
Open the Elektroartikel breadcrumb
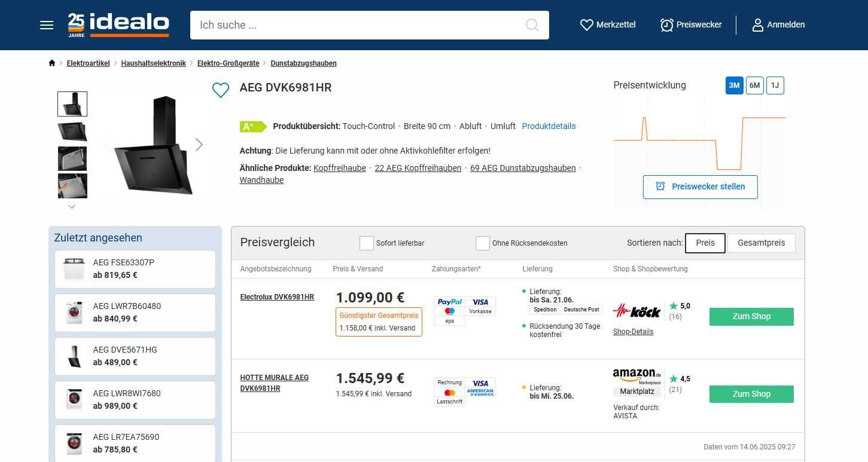pos(89,63)
